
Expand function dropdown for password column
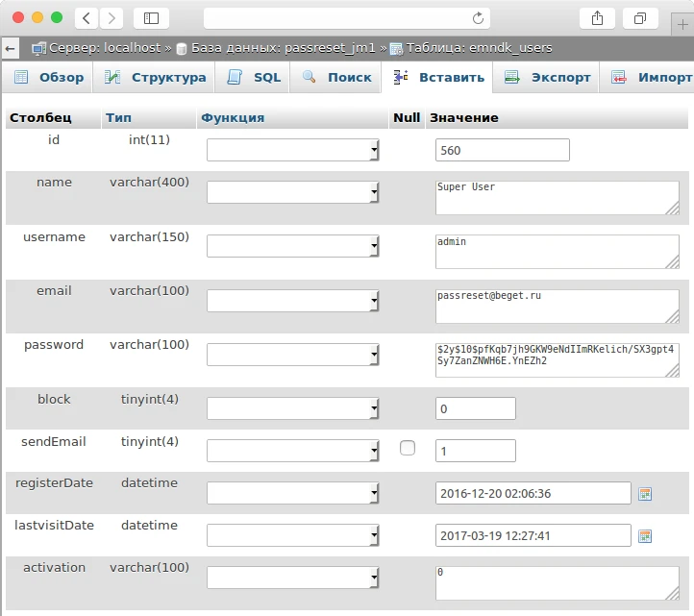pos(293,355)
